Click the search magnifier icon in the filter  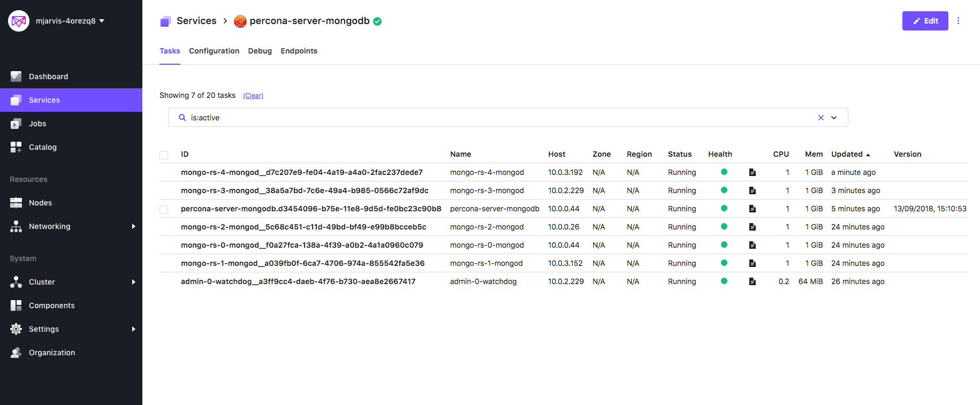tap(183, 118)
